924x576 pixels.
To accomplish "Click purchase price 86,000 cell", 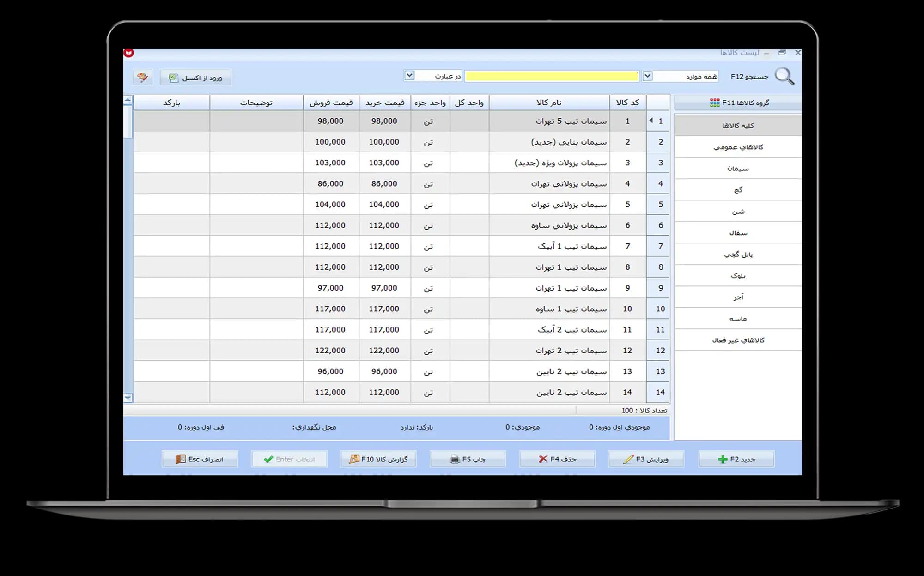I will 385,183.
